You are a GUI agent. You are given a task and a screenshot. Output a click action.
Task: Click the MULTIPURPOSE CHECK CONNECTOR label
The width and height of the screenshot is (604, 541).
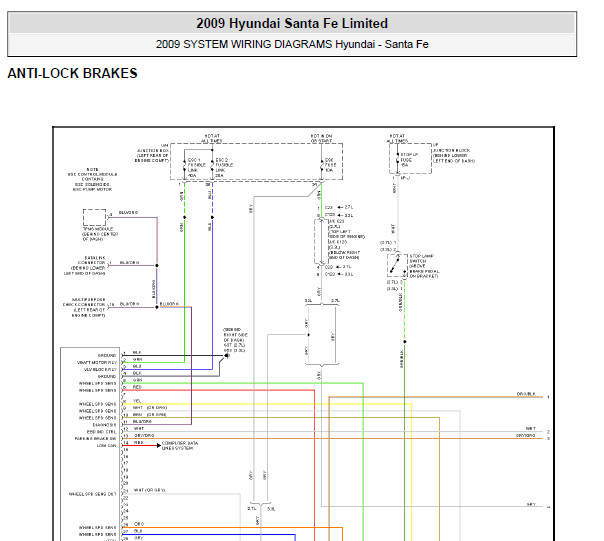[84, 307]
